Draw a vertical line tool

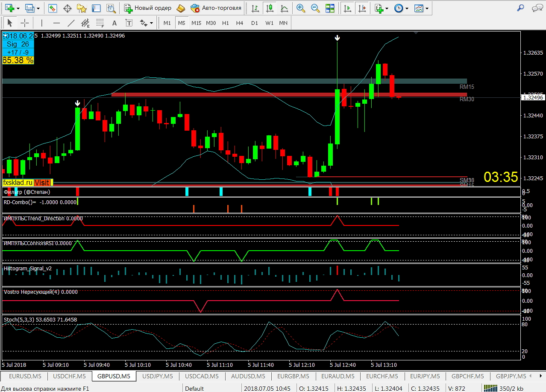point(41,23)
